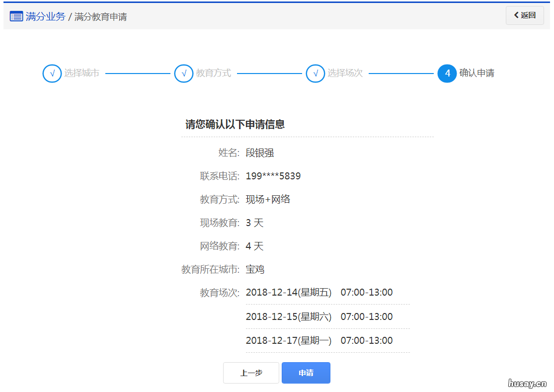Click the checkmark circle for 选择场次 step
The image size is (554, 392).
(315, 73)
